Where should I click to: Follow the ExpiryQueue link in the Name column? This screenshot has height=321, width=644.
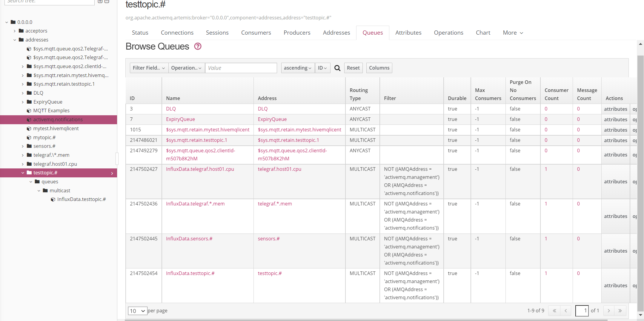(180, 119)
